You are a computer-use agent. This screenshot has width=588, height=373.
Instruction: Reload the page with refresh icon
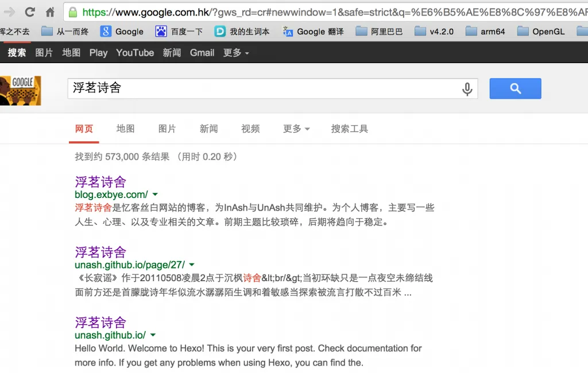pyautogui.click(x=30, y=13)
